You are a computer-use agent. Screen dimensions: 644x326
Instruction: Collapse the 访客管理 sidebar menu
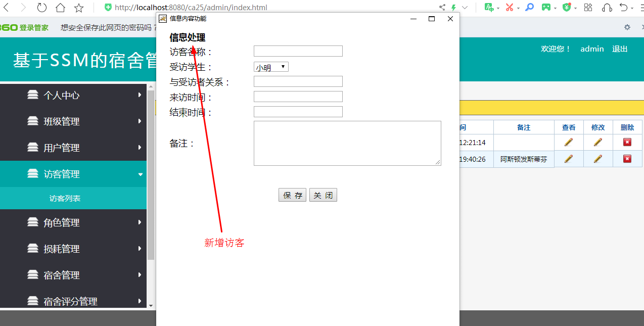[x=73, y=174]
